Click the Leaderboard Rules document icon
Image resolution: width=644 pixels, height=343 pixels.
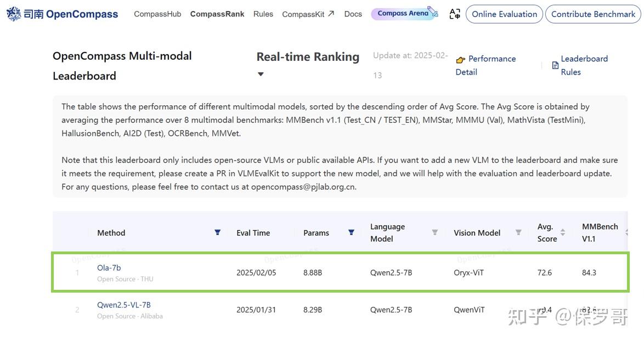coord(555,65)
